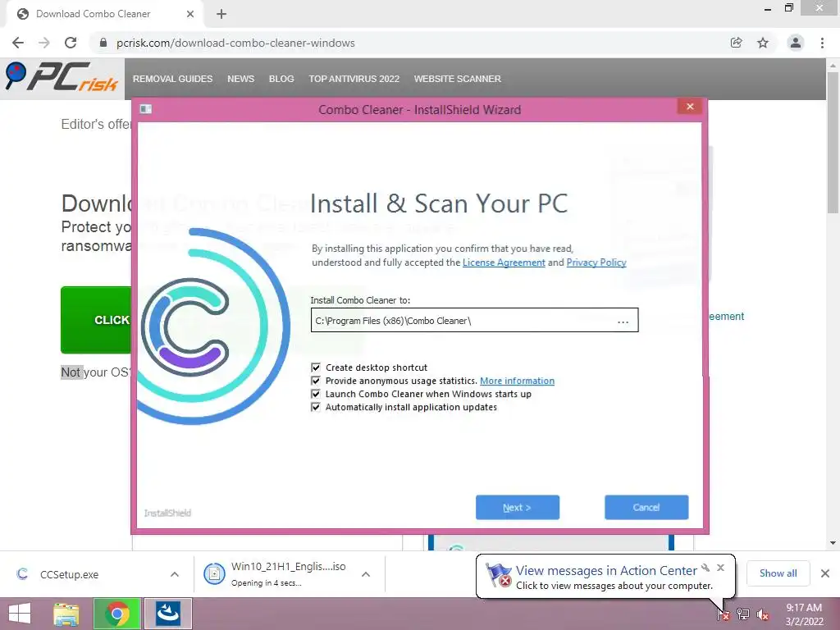Image resolution: width=840 pixels, height=630 pixels.
Task: Click the Next button
Action: [x=518, y=507]
